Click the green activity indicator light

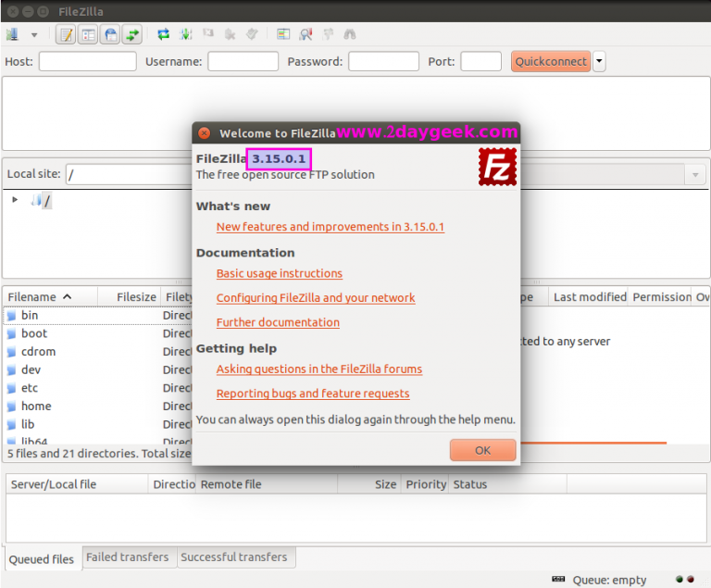tap(680, 579)
